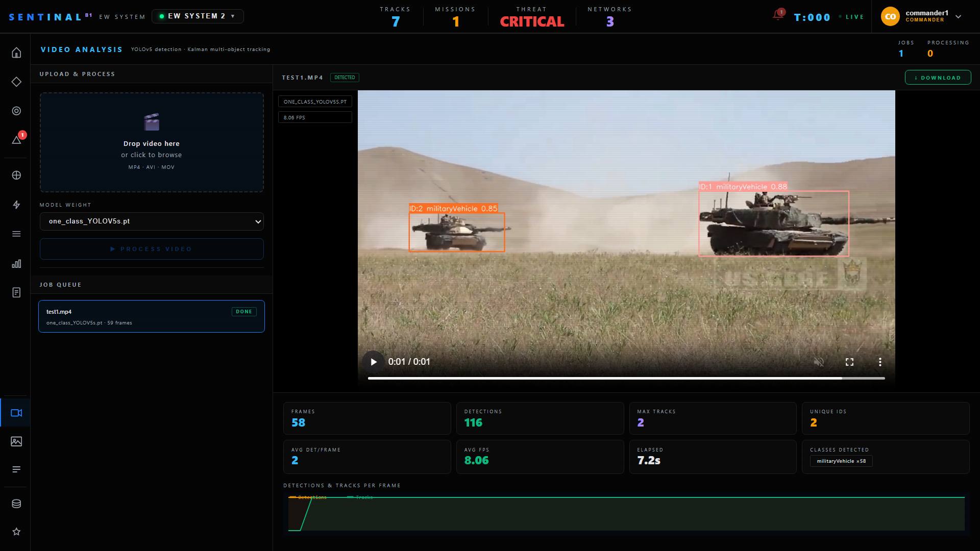
Task: Open video player more options menu
Action: point(880,362)
